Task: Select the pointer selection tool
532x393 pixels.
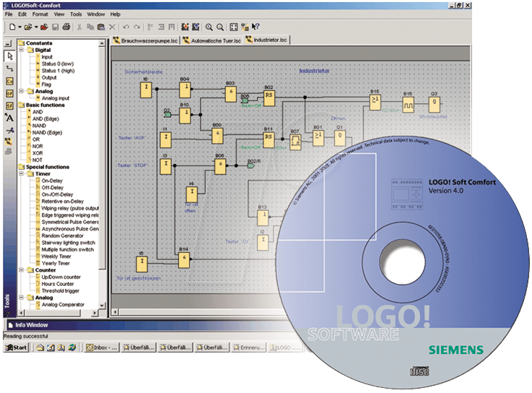Action: tap(10, 56)
